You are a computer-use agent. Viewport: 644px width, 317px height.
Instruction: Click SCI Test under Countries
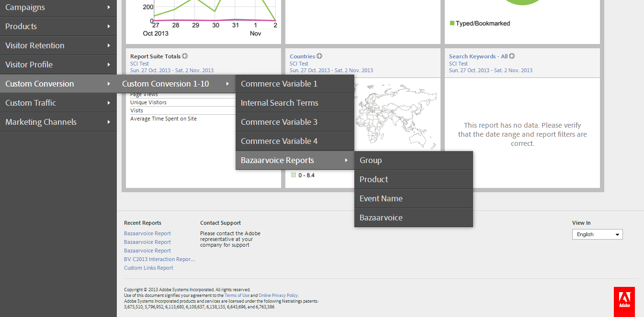click(x=299, y=64)
